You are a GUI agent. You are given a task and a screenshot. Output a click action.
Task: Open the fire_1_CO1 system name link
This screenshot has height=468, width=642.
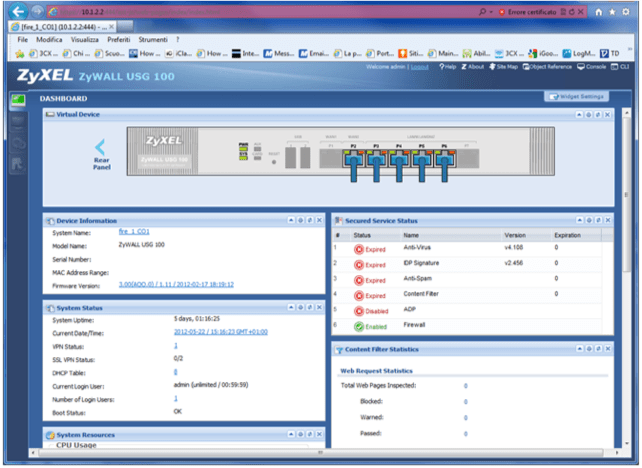(x=134, y=232)
